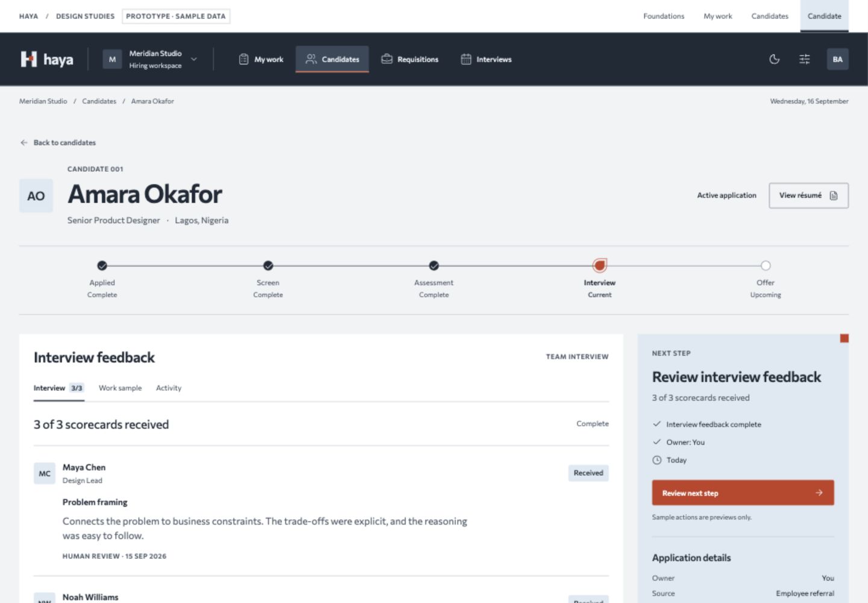Switch to the Activity tab

tap(169, 388)
